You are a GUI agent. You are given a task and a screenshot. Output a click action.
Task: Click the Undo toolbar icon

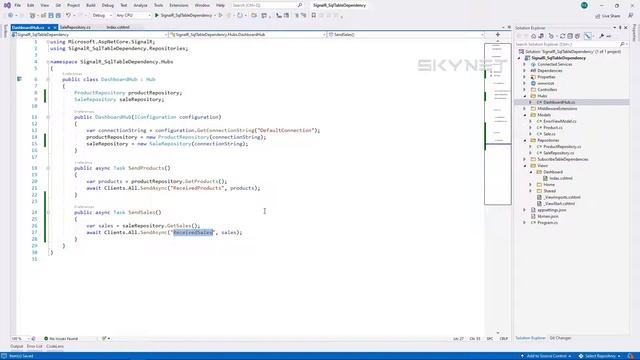(68, 16)
